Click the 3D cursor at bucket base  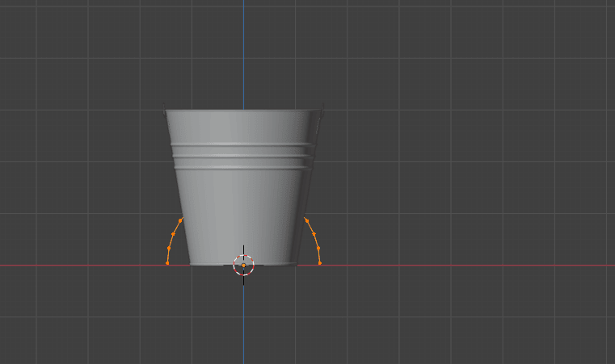pos(243,265)
